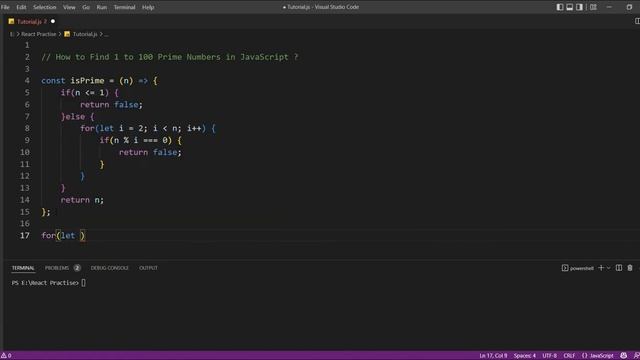Click 'return n;' on line 14
The height and width of the screenshot is (360, 640).
pyautogui.click(x=82, y=200)
